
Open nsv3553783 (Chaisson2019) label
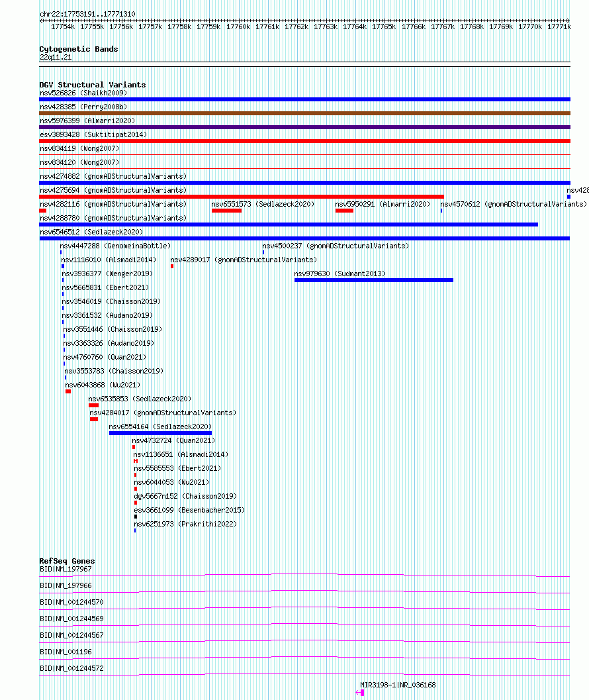click(x=114, y=371)
